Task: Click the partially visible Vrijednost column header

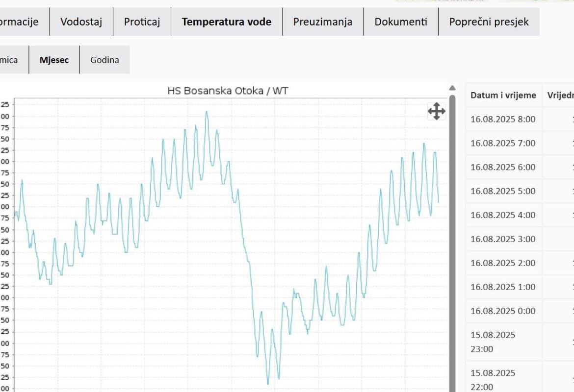Action: 560,95
